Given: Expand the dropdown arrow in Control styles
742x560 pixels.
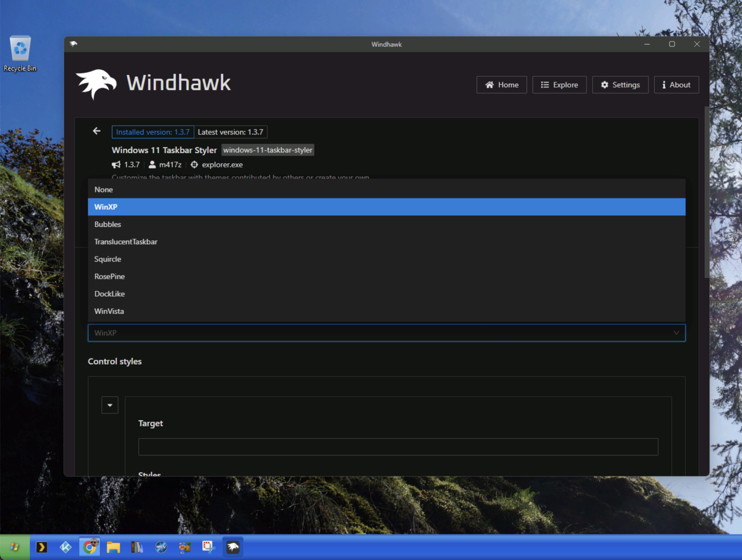Looking at the screenshot, I should click(x=109, y=405).
